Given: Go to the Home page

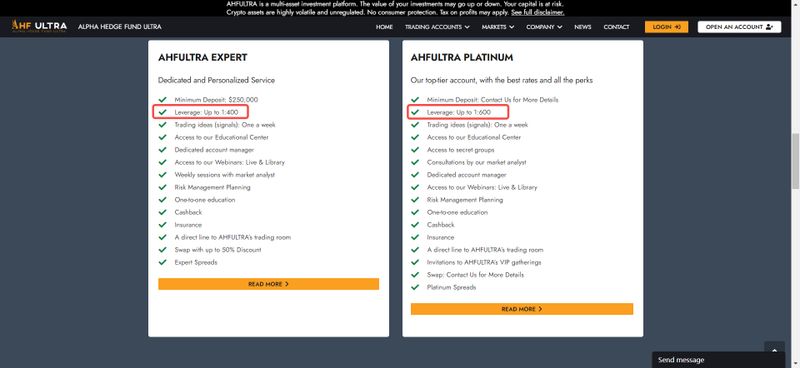Looking at the screenshot, I should [384, 27].
